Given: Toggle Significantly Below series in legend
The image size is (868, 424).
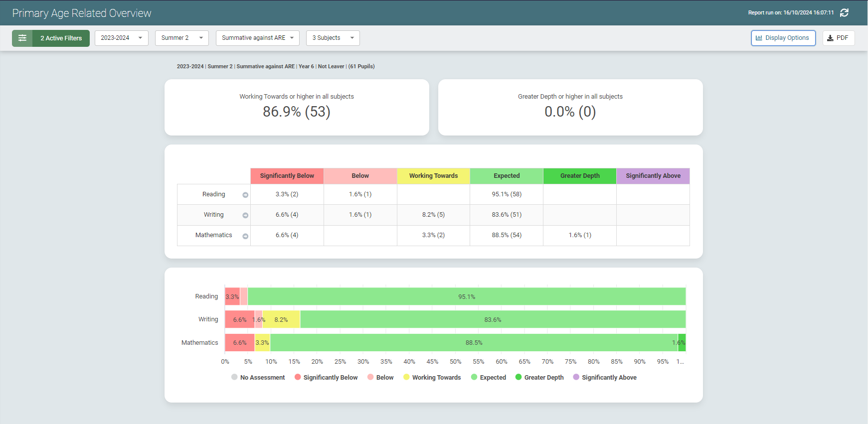Looking at the screenshot, I should point(326,378).
